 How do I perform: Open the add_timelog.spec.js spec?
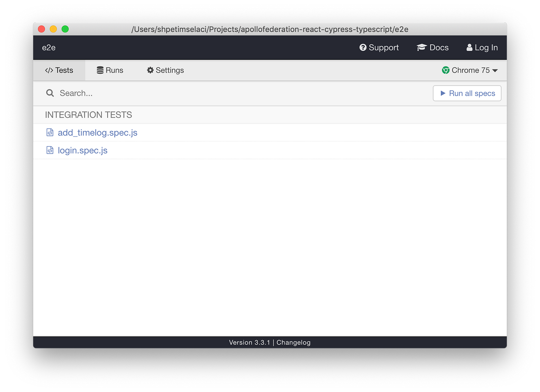(x=97, y=132)
